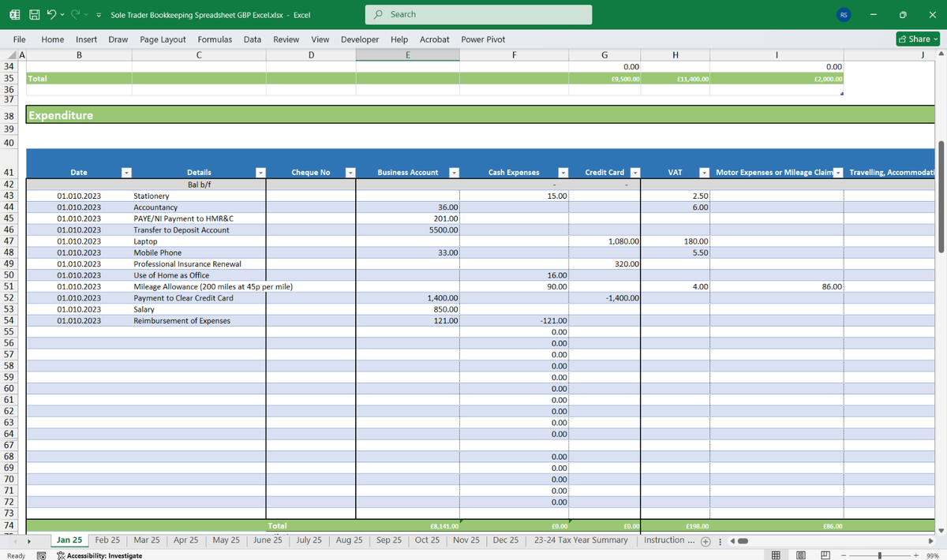Image resolution: width=947 pixels, height=560 pixels.
Task: Click the Save icon in title bar
Action: pos(36,14)
